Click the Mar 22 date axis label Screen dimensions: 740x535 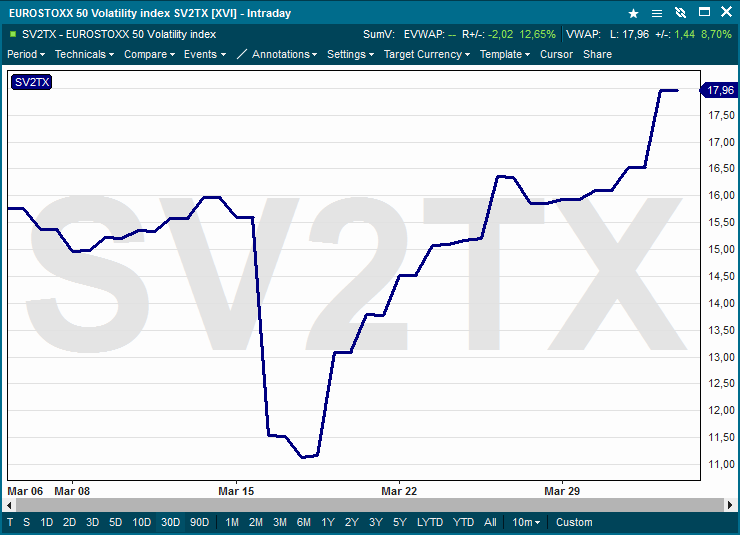click(x=399, y=491)
